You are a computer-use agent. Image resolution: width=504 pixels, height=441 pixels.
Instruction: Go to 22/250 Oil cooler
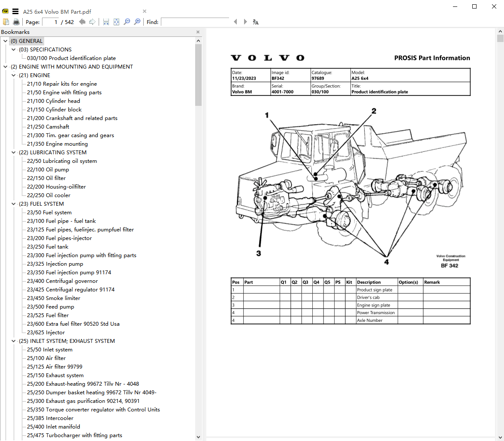[48, 195]
